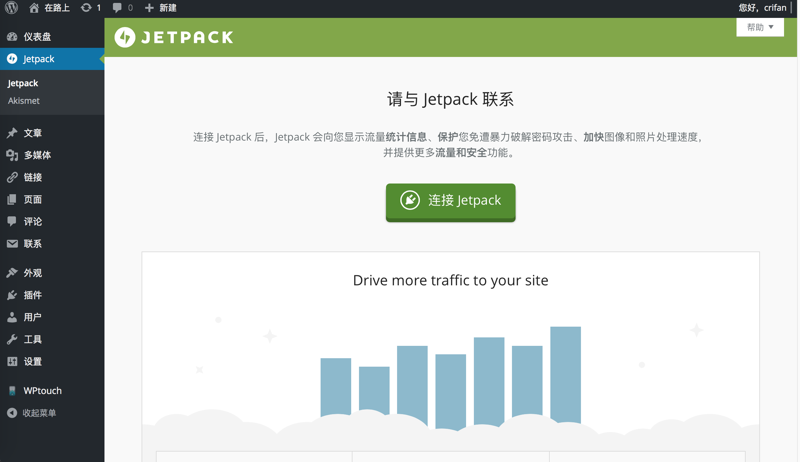Open the 'Jetpack' submenu entry
Screen dimensions: 800x462
(x=23, y=83)
